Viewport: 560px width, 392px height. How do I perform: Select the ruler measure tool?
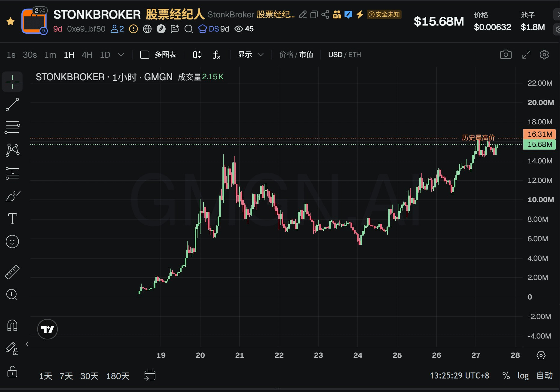[x=12, y=272]
